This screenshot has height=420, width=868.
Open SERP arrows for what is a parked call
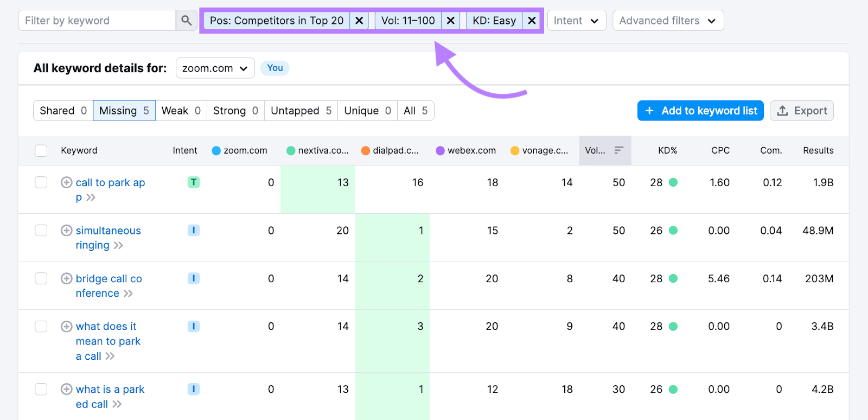click(117, 404)
